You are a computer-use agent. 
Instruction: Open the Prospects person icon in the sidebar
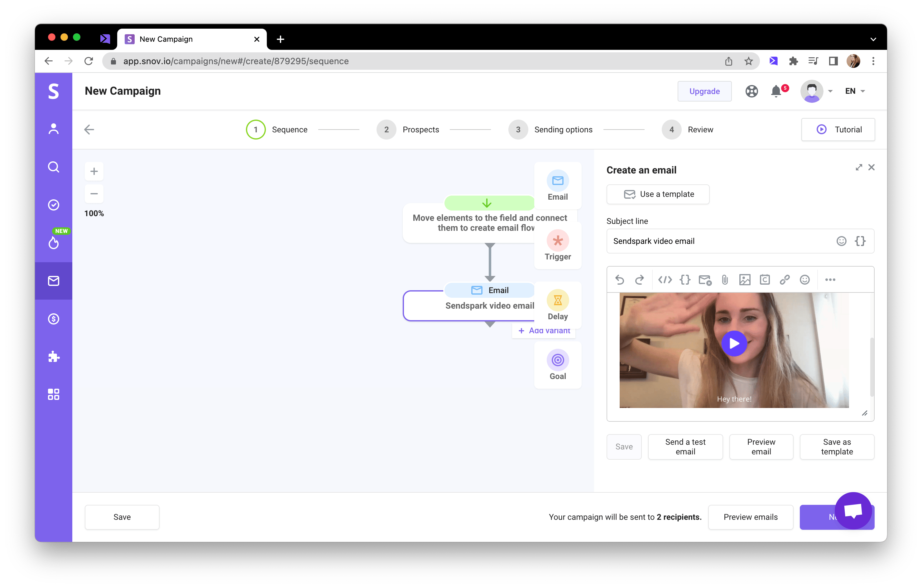[54, 129]
